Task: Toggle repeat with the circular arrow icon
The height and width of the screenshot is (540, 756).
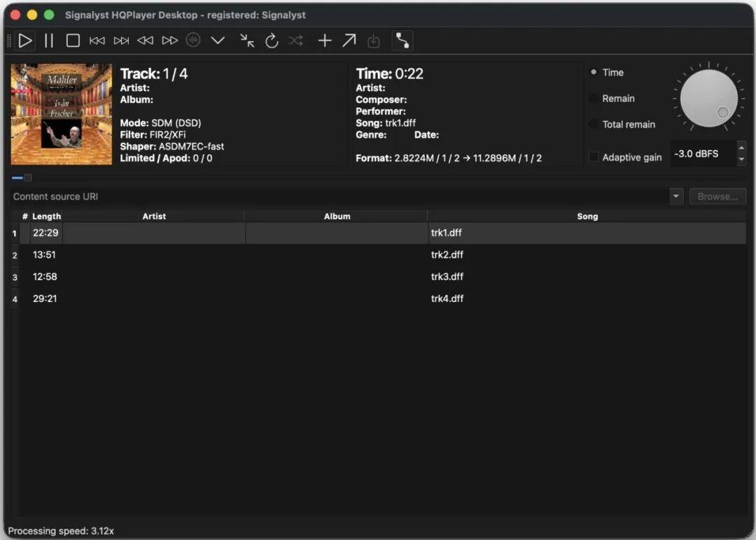Action: pyautogui.click(x=272, y=41)
